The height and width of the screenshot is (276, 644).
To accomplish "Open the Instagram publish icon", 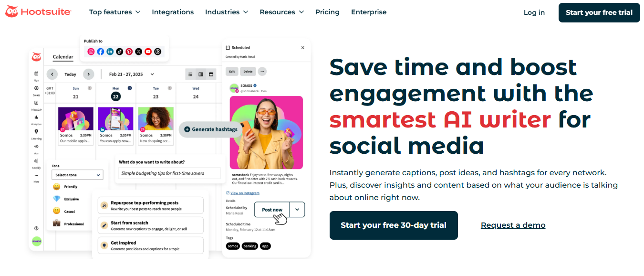I will click(91, 51).
